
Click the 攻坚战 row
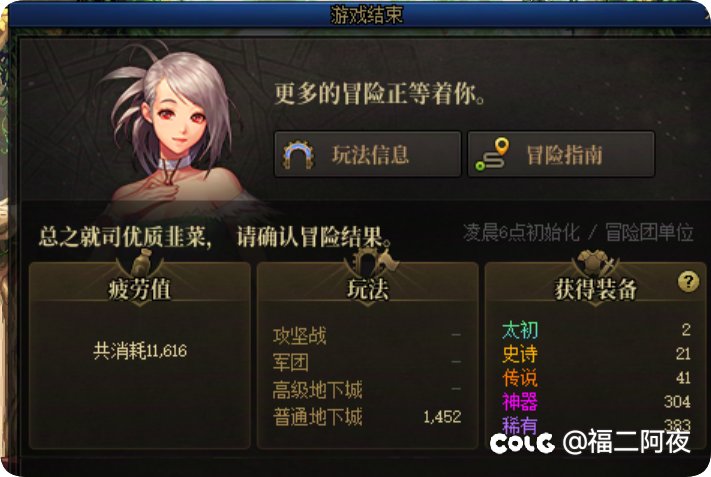(367, 336)
